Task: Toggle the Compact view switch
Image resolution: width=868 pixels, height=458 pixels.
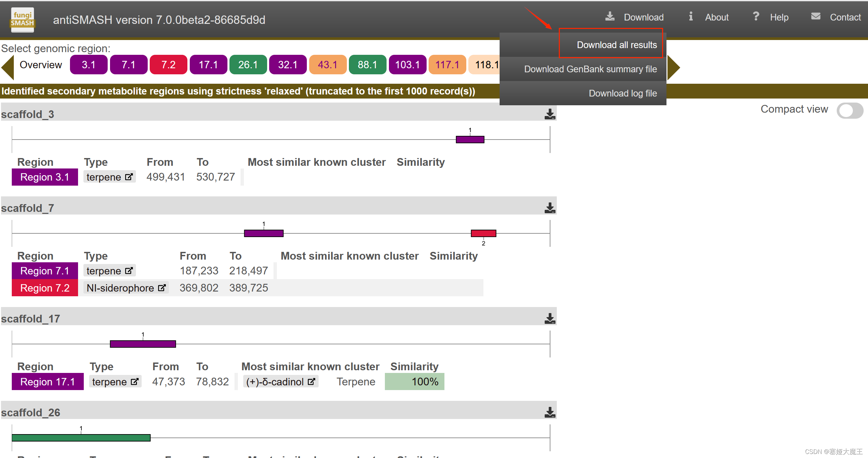Action: click(849, 110)
